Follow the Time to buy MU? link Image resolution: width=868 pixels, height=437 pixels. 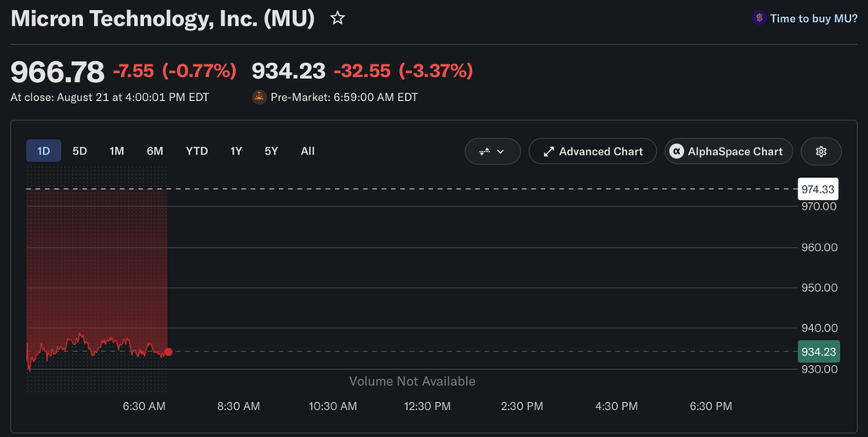[x=813, y=19]
